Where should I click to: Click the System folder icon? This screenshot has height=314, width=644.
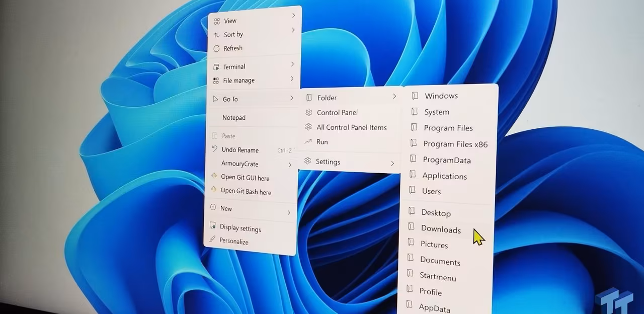tap(415, 111)
